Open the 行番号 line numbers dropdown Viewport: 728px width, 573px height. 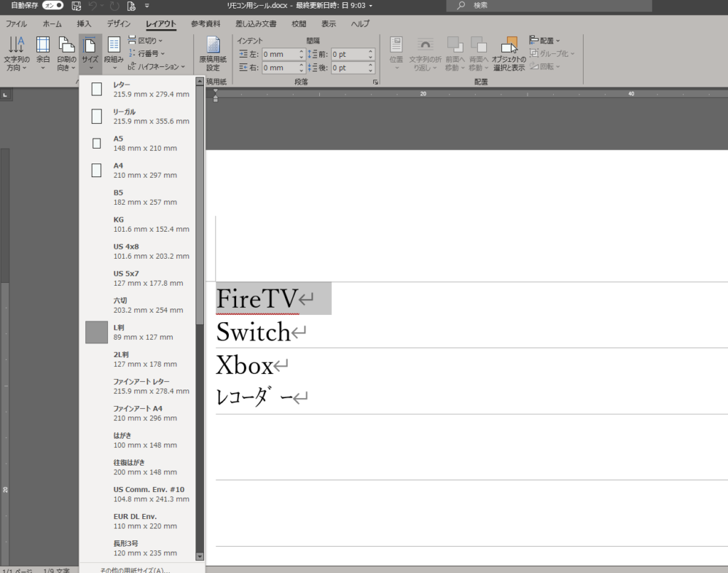[146, 53]
